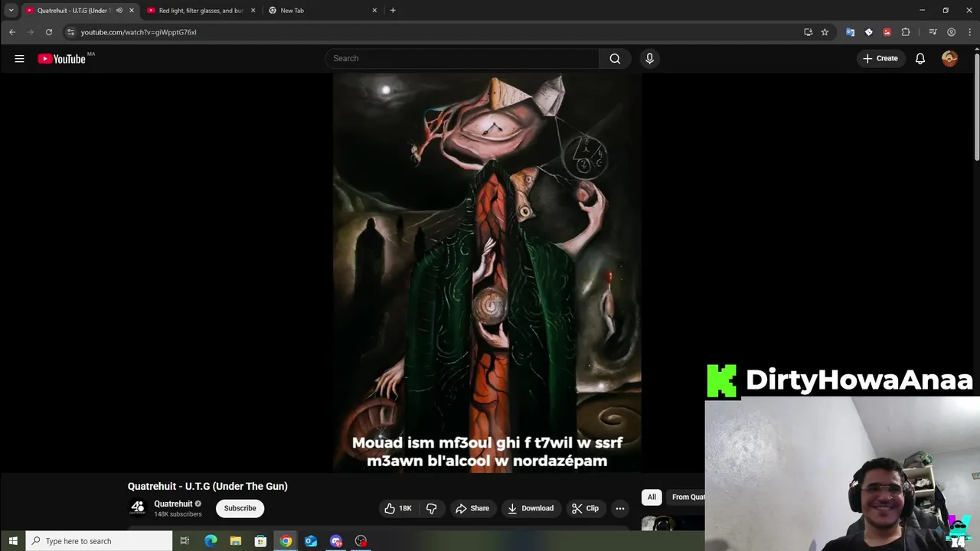Viewport: 980px width, 551px height.
Task: Open the Clip scissors button
Action: tap(586, 508)
